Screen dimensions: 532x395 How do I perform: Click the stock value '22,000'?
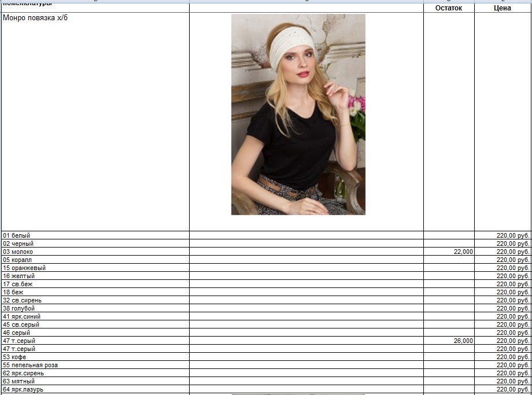[463, 252]
